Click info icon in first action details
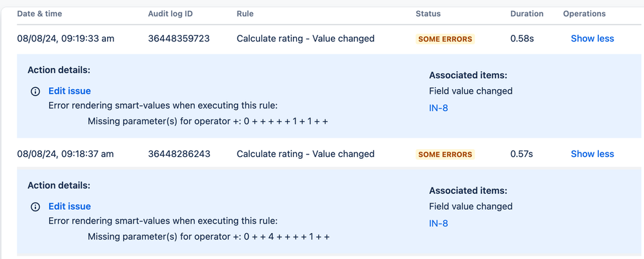 tap(35, 91)
